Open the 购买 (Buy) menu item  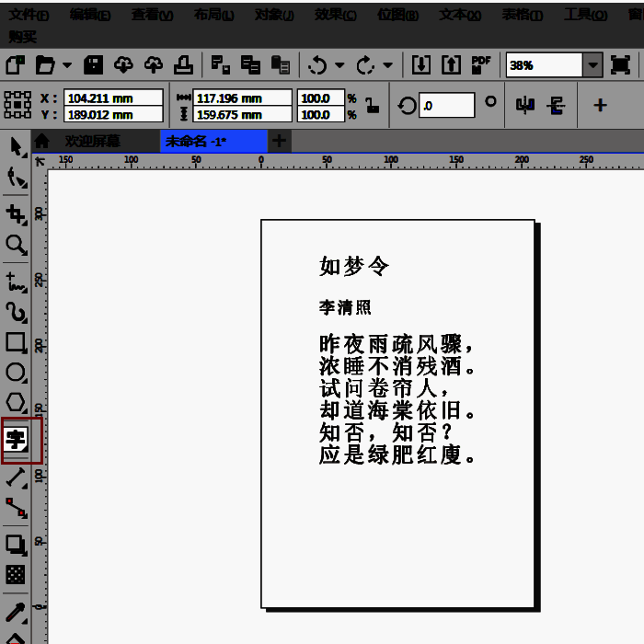coord(23,36)
